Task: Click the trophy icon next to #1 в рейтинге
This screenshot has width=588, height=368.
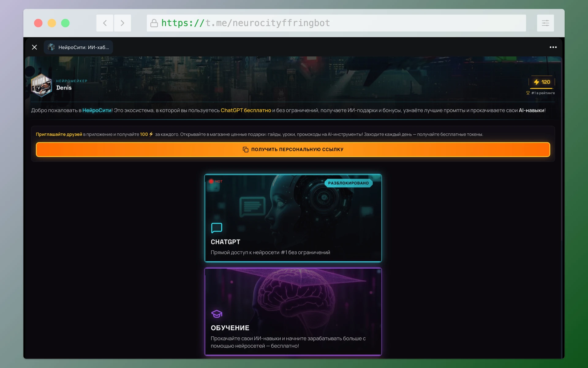Action: 528,93
